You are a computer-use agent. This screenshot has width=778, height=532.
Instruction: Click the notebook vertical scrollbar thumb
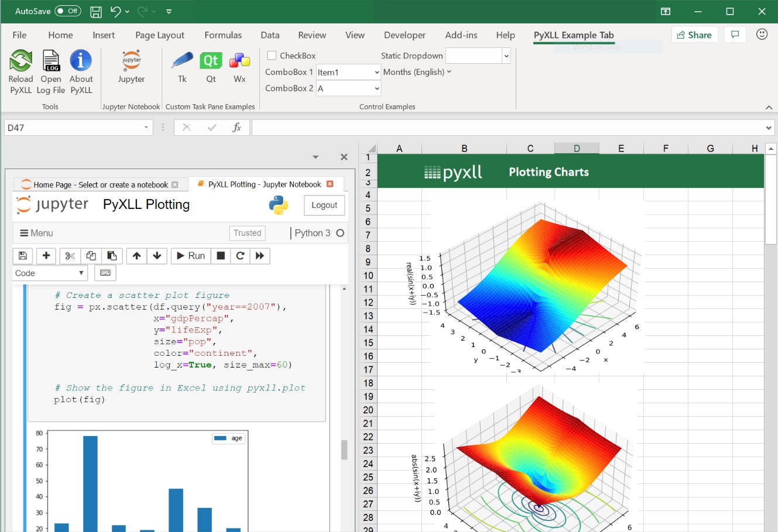344,449
